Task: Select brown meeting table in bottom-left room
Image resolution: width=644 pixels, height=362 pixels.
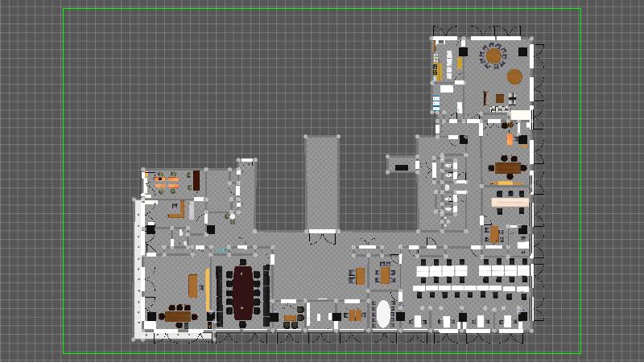Action: pos(176,316)
